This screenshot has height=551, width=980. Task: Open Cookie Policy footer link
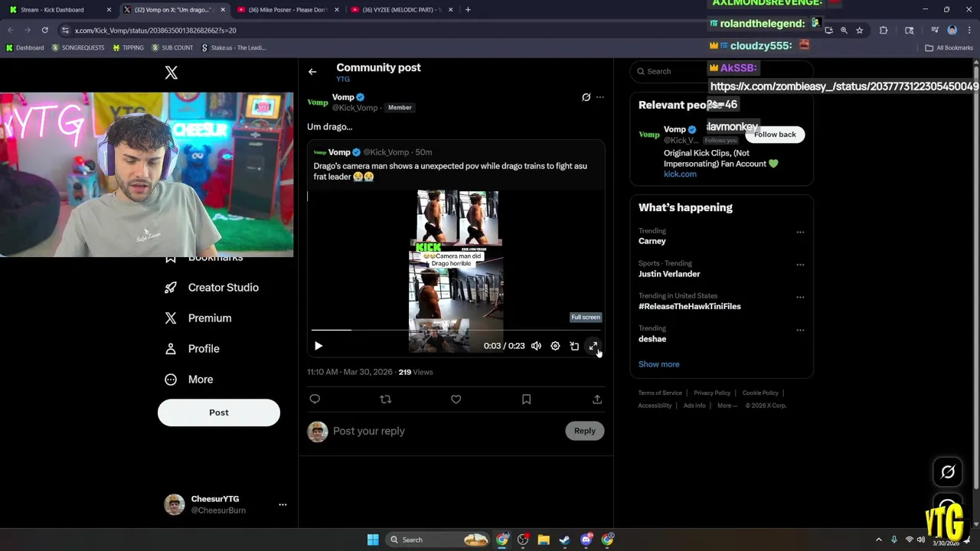click(x=760, y=393)
